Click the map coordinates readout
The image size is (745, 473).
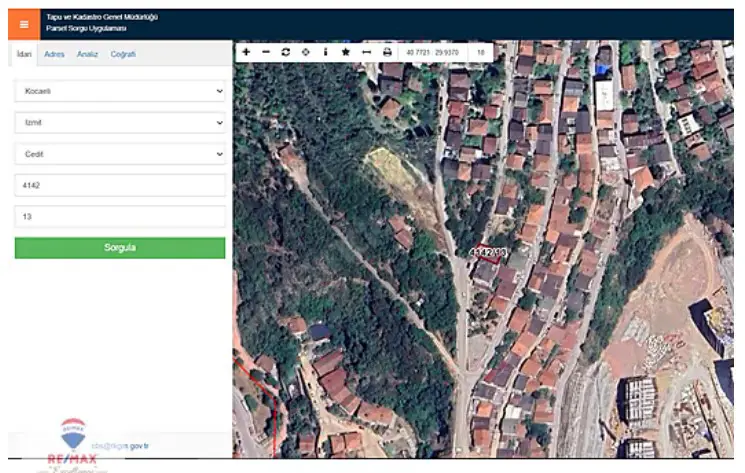(x=432, y=52)
